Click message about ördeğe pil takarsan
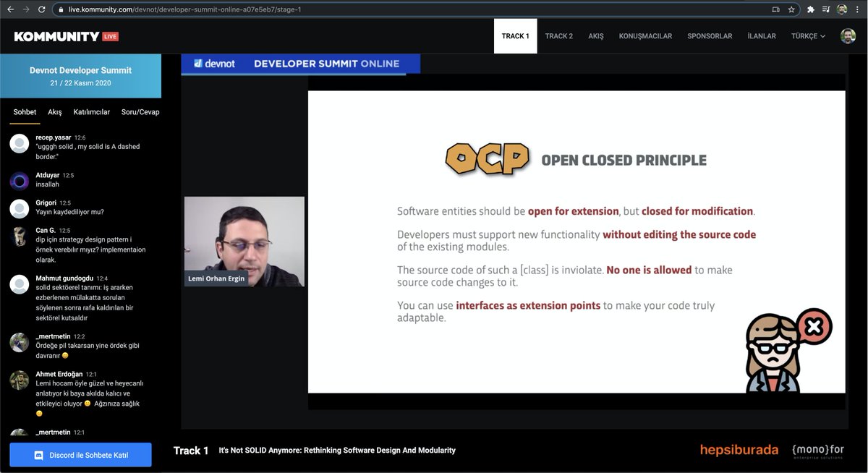 (88, 350)
